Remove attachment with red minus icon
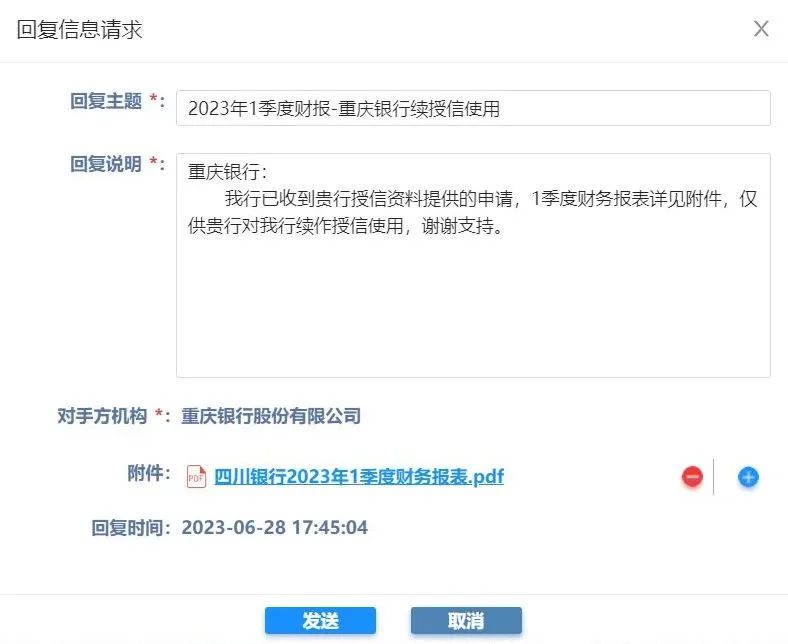Screen dimensions: 788x644 pos(692,477)
